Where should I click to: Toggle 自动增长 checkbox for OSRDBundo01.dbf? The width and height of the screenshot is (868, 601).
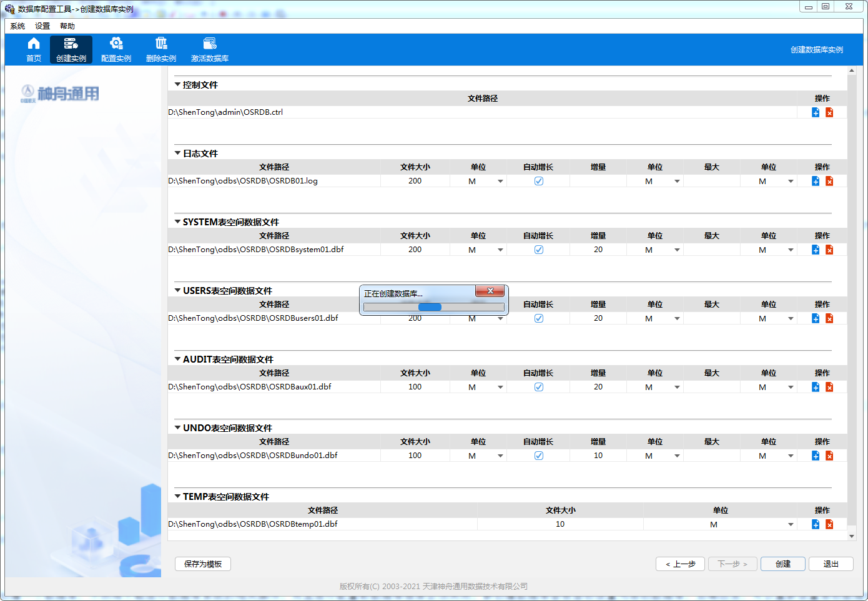pos(538,456)
